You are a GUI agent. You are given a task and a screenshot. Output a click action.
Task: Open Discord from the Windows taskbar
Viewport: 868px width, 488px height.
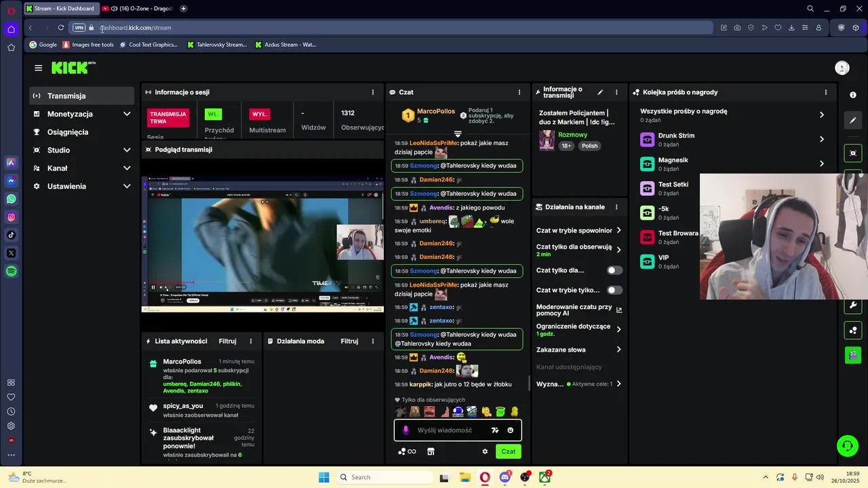(x=505, y=477)
